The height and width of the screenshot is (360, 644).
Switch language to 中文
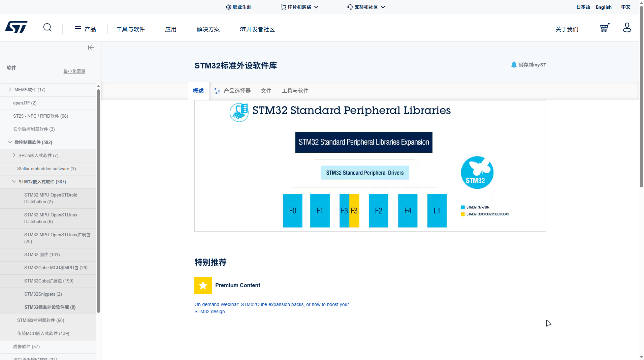pos(626,7)
